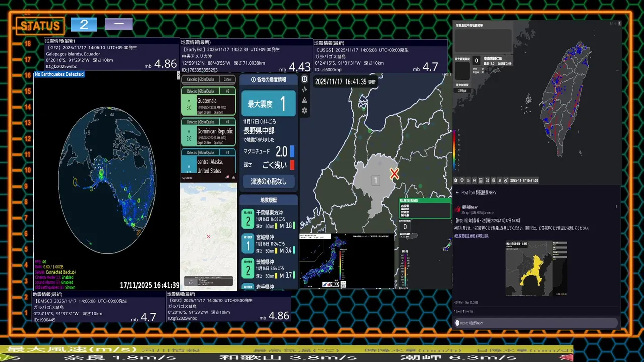The image size is (644, 362).
Task: Open the settings gear in the Taiwan map toolbar
Action: tap(456, 180)
